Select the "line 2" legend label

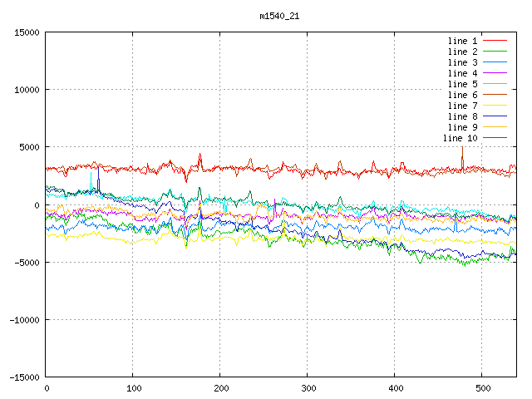pos(463,52)
